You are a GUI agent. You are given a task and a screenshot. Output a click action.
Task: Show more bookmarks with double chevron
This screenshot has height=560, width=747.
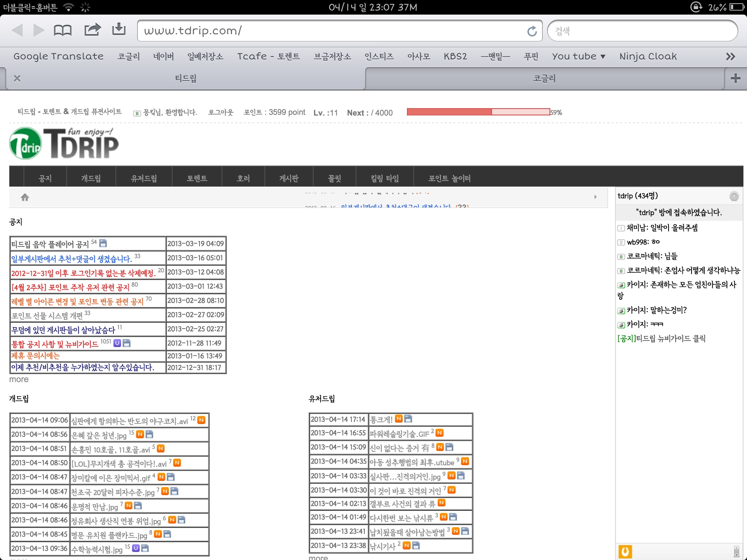tap(730, 57)
